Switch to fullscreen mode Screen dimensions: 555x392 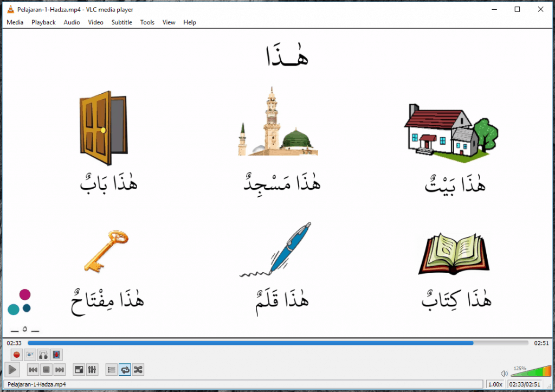tap(79, 369)
